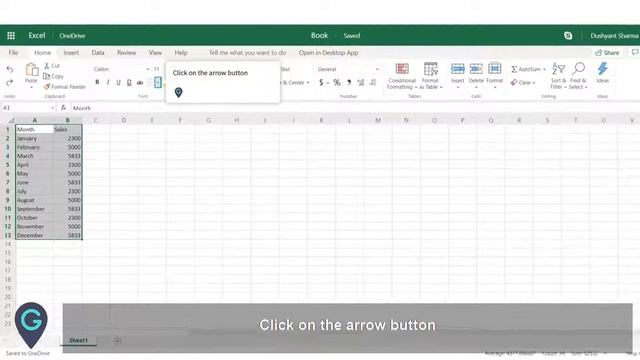Activate the Format Painter tool
The width and height of the screenshot is (640, 360).
[x=65, y=87]
